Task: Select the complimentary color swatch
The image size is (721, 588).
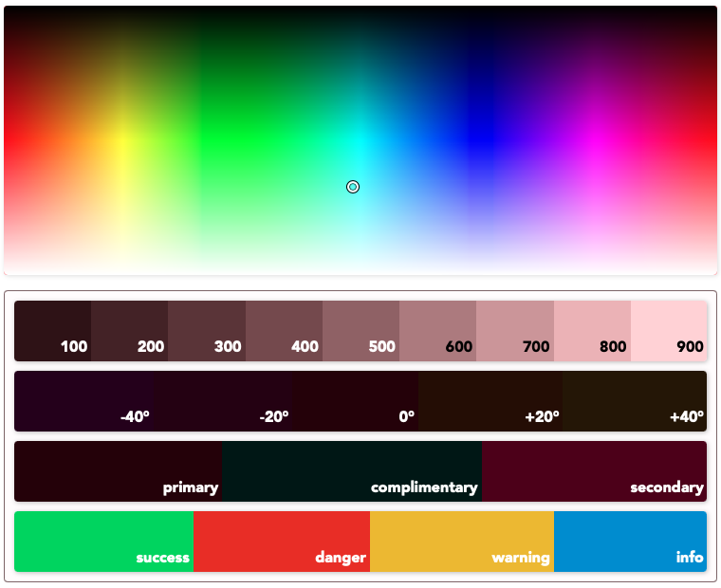Action: tap(351, 471)
